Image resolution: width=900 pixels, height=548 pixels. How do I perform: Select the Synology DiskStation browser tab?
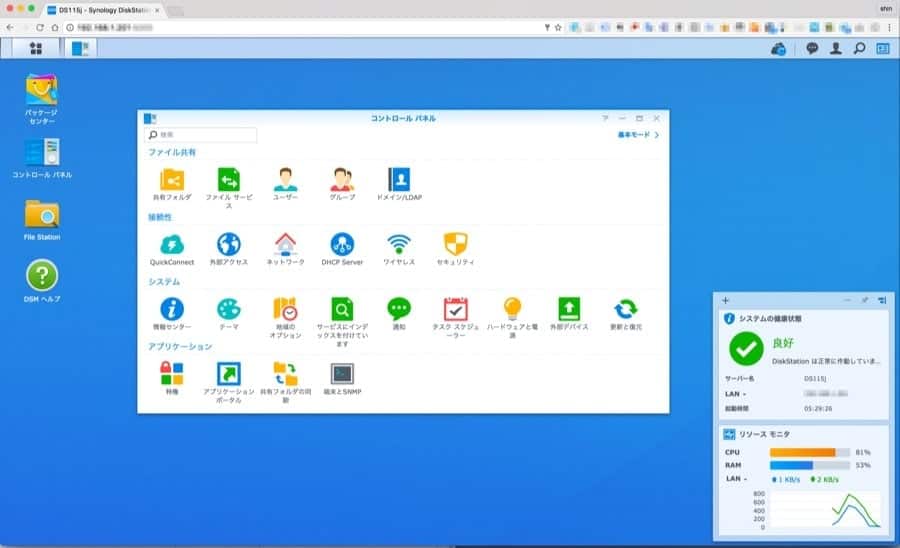coord(103,10)
